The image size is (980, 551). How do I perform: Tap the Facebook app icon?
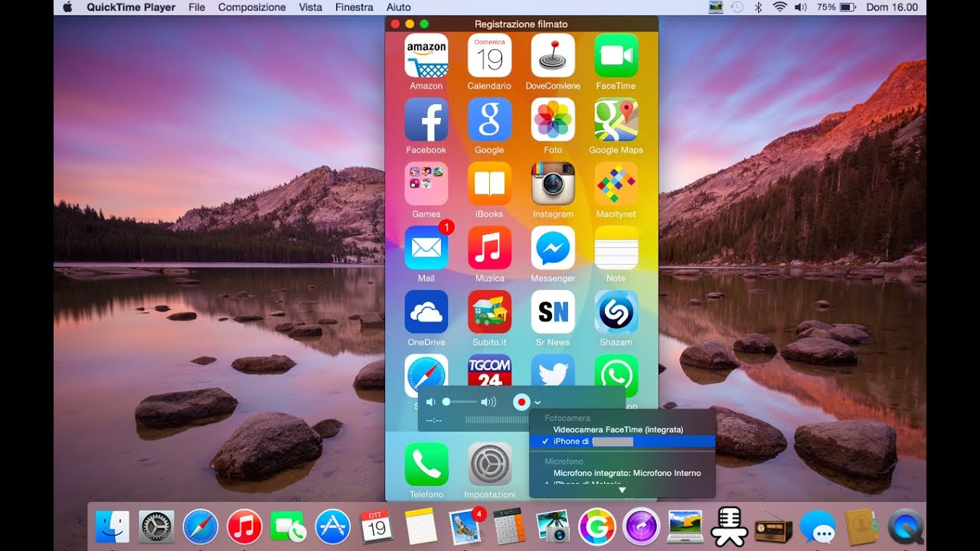(x=426, y=119)
